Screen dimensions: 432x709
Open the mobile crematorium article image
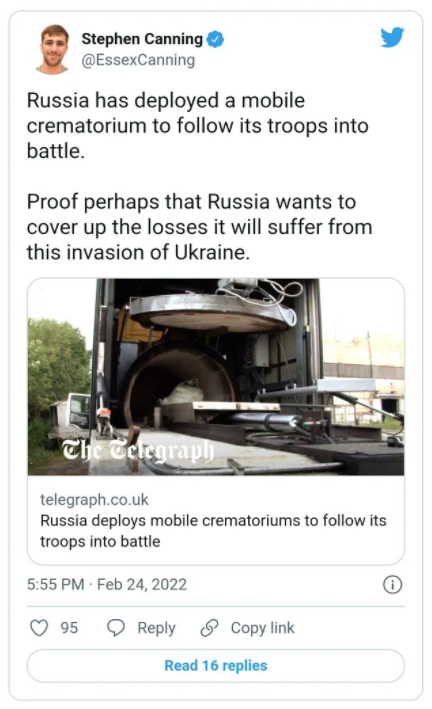click(216, 377)
